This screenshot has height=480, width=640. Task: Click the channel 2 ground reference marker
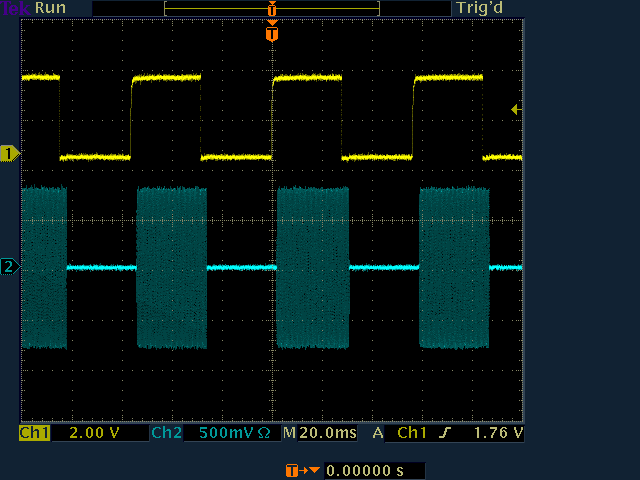click(x=10, y=267)
